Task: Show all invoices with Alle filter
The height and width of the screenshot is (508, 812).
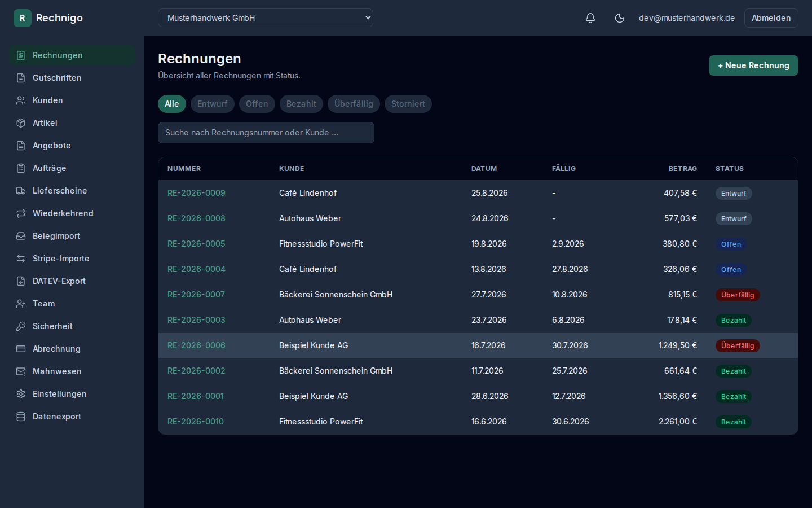Action: [x=172, y=104]
